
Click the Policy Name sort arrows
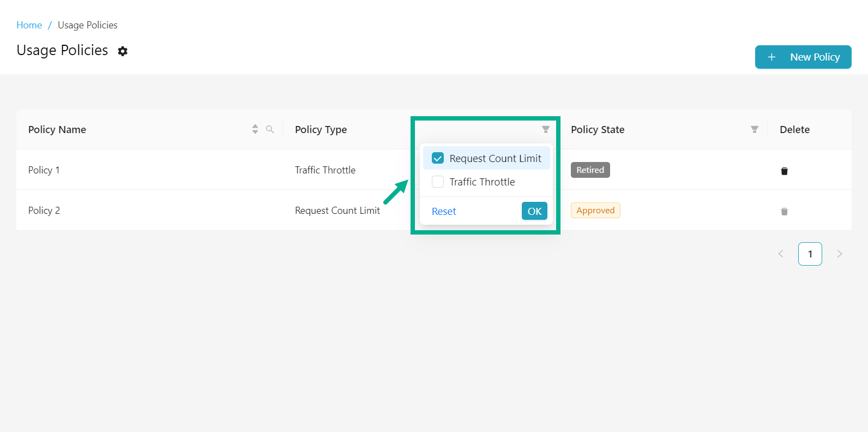tap(255, 129)
